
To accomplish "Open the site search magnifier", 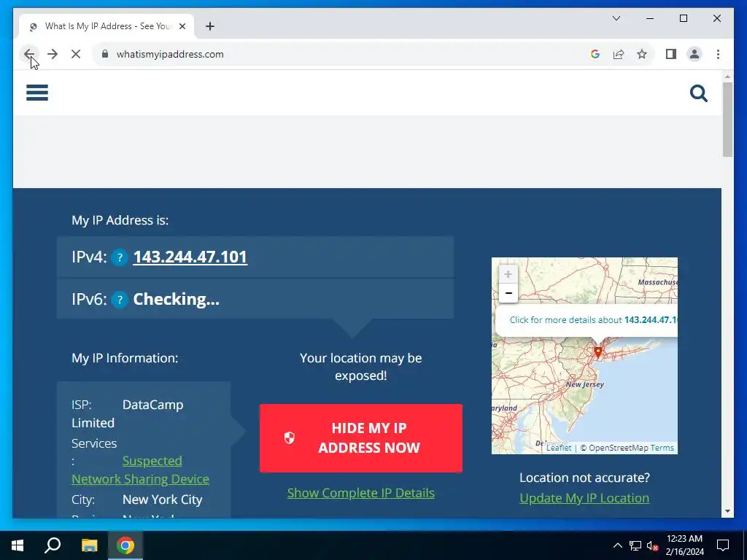I will coord(698,93).
